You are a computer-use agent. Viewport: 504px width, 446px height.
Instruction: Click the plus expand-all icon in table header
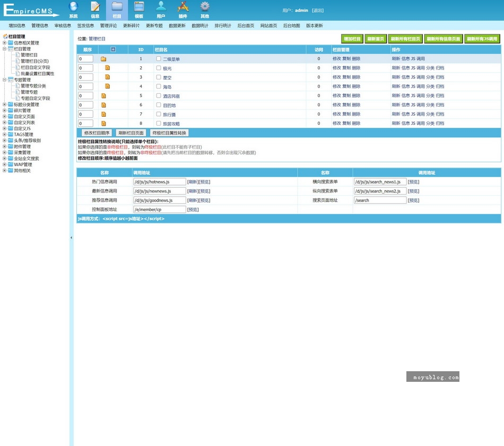(x=113, y=49)
